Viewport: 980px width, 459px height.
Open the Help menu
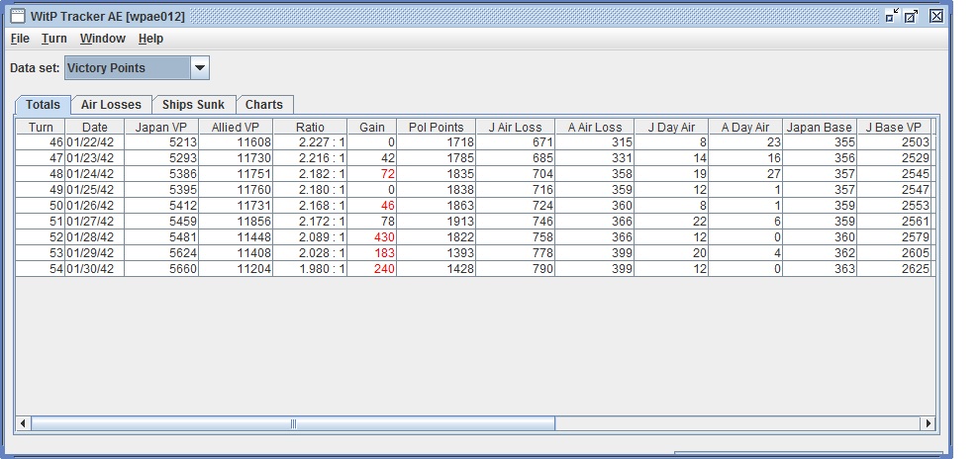pos(150,39)
